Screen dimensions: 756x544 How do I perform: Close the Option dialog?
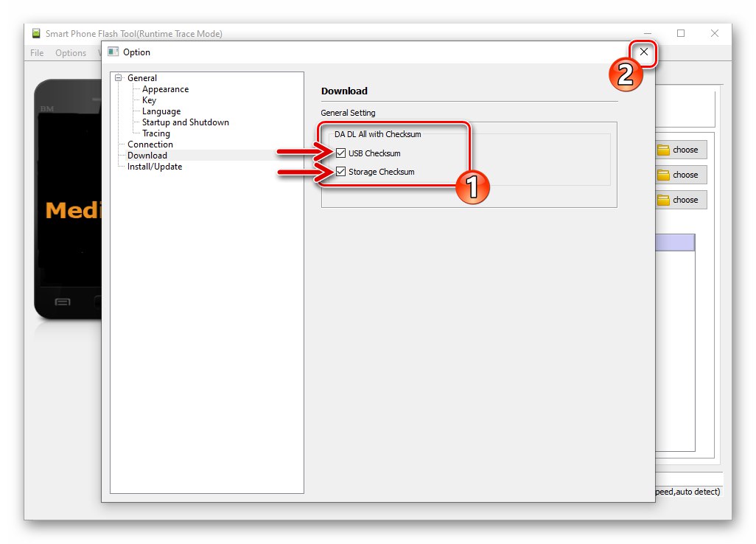tap(644, 52)
